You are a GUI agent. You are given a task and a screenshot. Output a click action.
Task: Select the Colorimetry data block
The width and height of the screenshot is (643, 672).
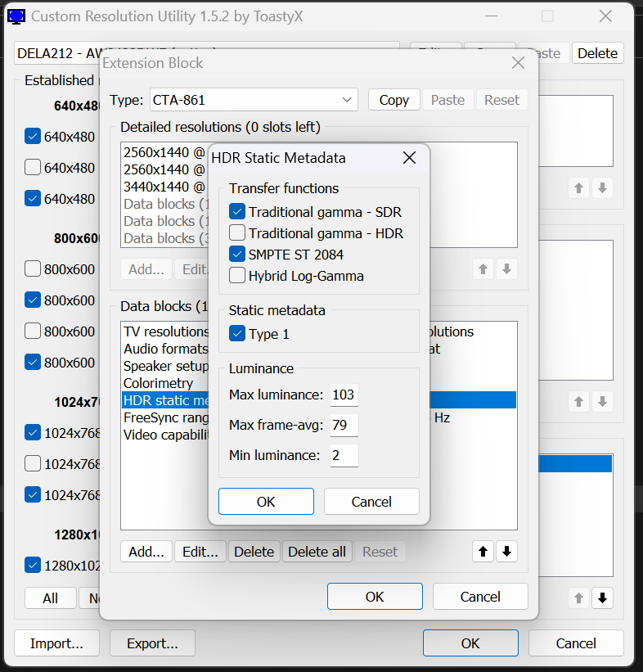pyautogui.click(x=158, y=383)
